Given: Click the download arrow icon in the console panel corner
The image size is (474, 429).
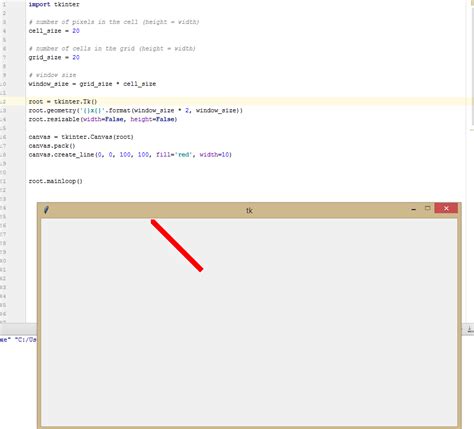Looking at the screenshot, I should pos(470,329).
